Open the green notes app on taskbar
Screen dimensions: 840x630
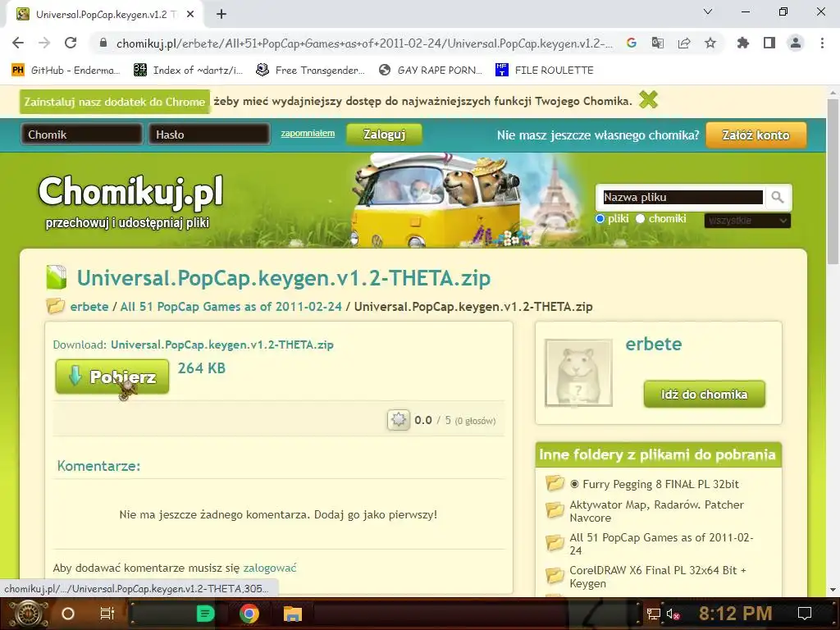click(x=205, y=614)
